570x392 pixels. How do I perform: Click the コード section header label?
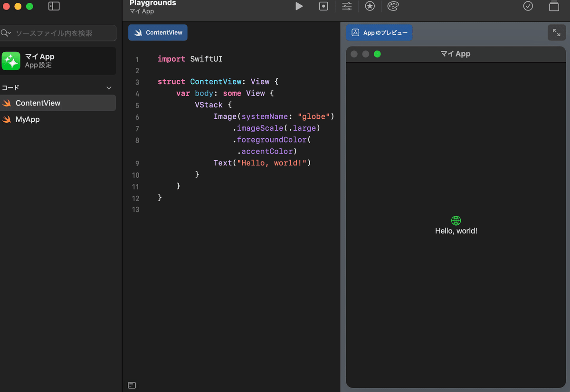click(10, 88)
